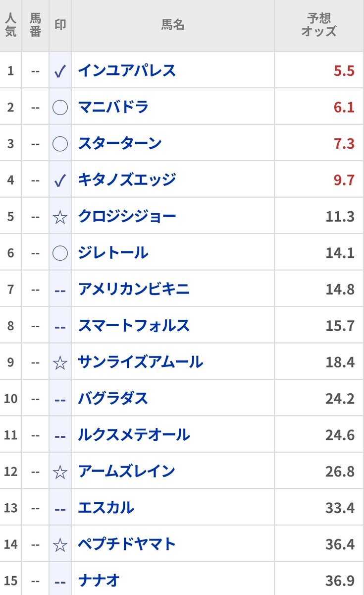The height and width of the screenshot is (595, 364).
Task: Click the checkmark mark for キタノズエッジ
Action: pos(60,180)
